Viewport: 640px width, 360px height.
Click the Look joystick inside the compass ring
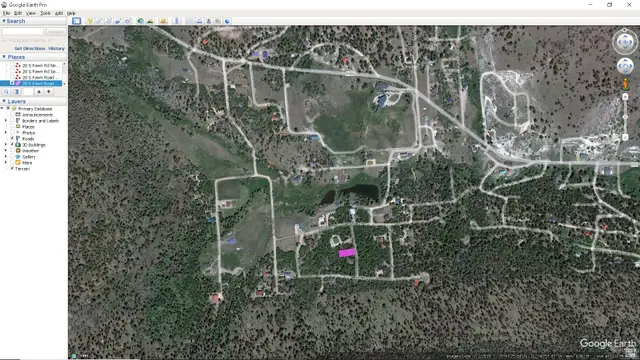coord(625,42)
